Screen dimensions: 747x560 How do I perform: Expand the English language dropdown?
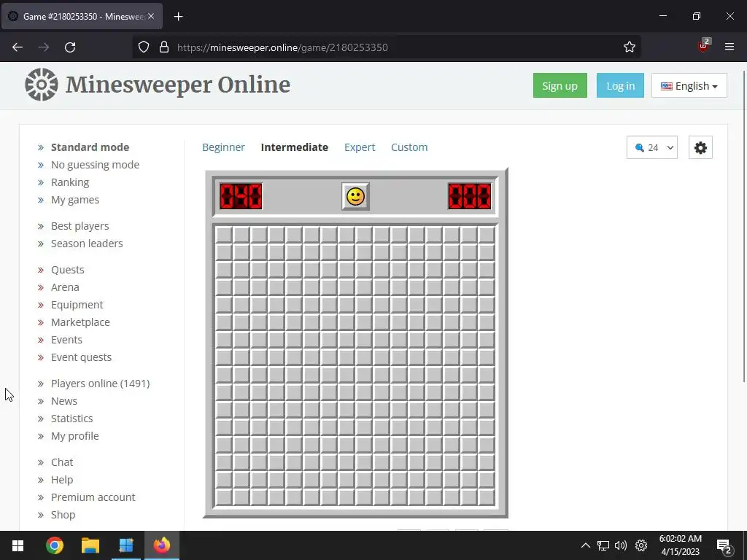[689, 86]
